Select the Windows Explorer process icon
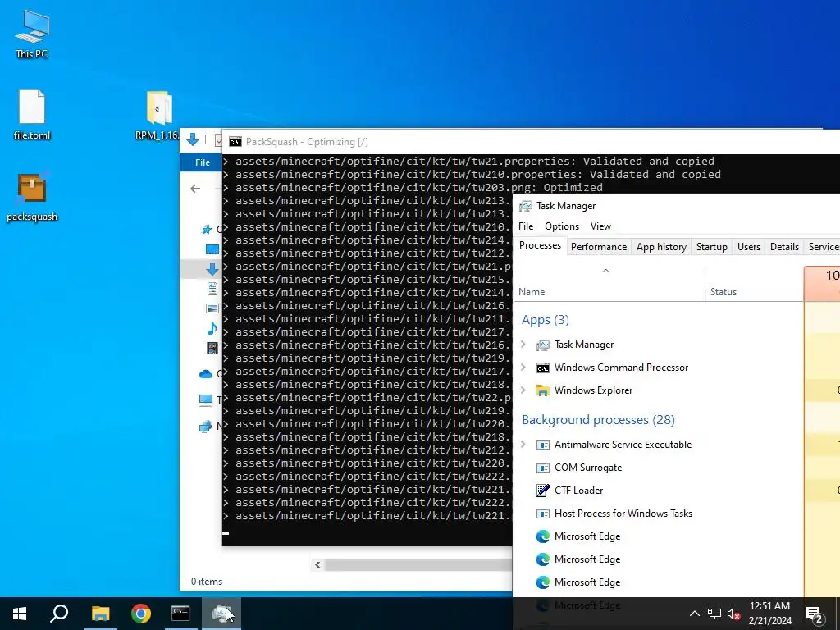 point(543,390)
